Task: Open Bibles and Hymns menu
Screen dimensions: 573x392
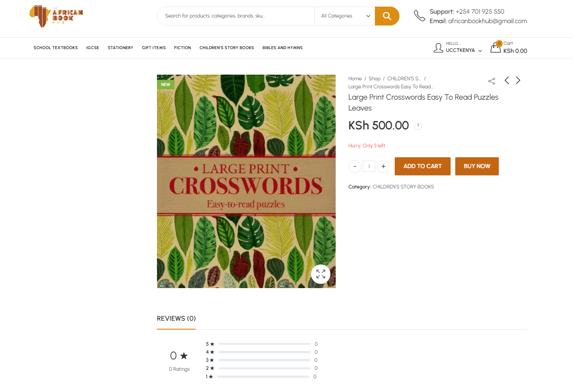Action: (282, 48)
